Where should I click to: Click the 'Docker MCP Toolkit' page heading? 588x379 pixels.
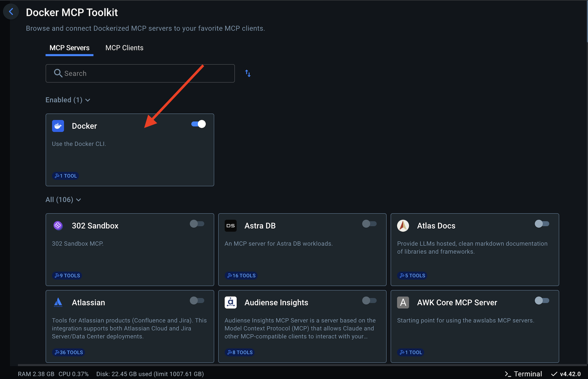pyautogui.click(x=72, y=12)
